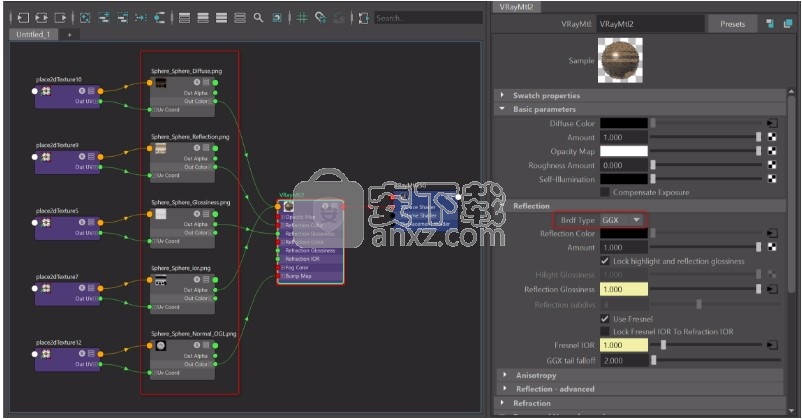Click the magnifier filter icon in toolbar
This screenshot has width=802, height=420.
coord(258,18)
